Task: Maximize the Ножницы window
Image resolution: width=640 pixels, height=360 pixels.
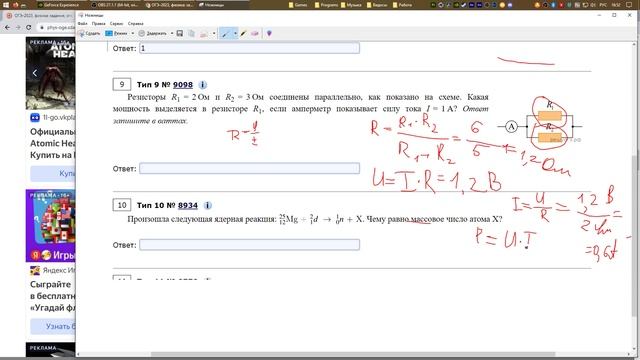Action: click(x=614, y=15)
